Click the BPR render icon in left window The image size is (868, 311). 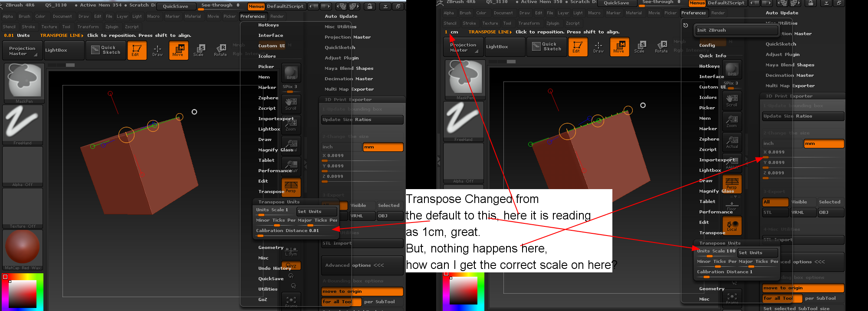(x=291, y=73)
